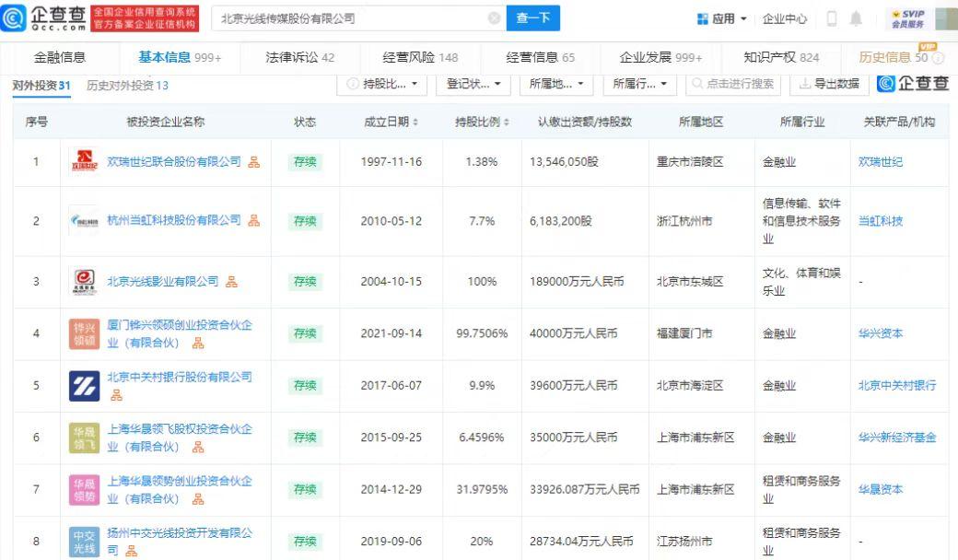The width and height of the screenshot is (958, 560).
Task: Open equity chart icon beside 杭州当虹科技股份有限公司
Action: (253, 220)
